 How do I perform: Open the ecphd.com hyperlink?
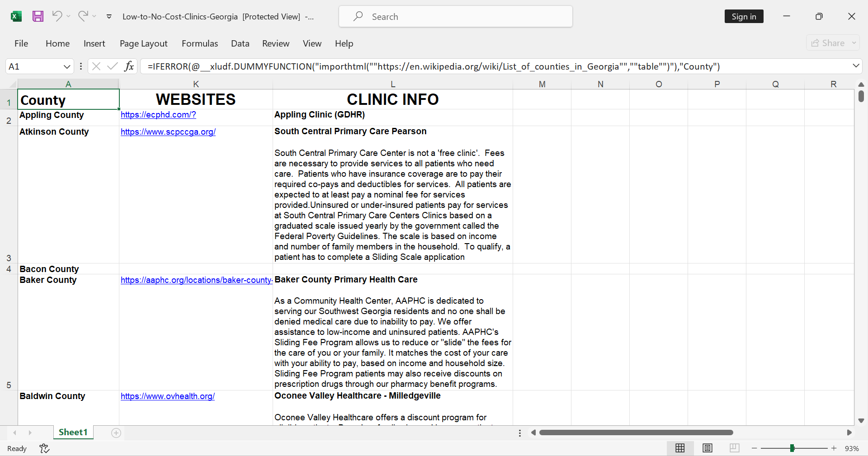click(158, 115)
